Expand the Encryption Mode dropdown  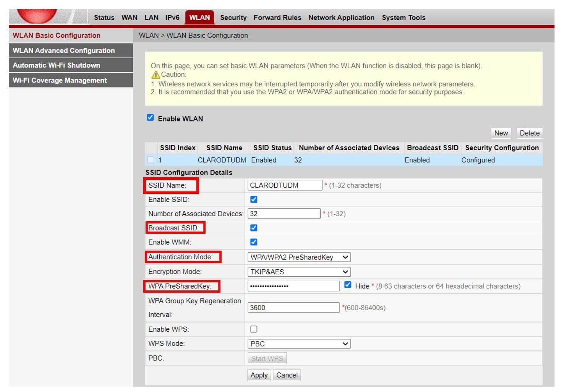coord(299,272)
